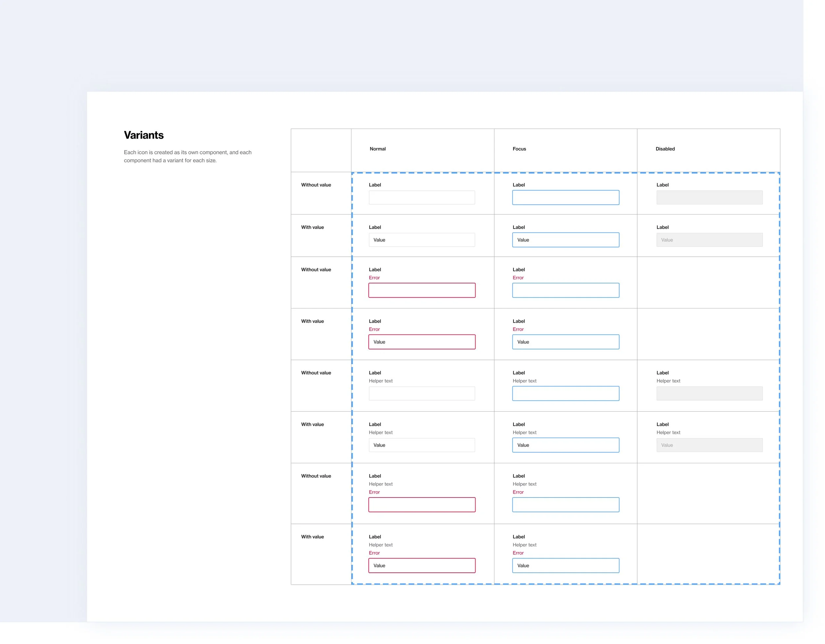This screenshot has width=825, height=644.
Task: Click the disabled empty input in first row
Action: (709, 198)
